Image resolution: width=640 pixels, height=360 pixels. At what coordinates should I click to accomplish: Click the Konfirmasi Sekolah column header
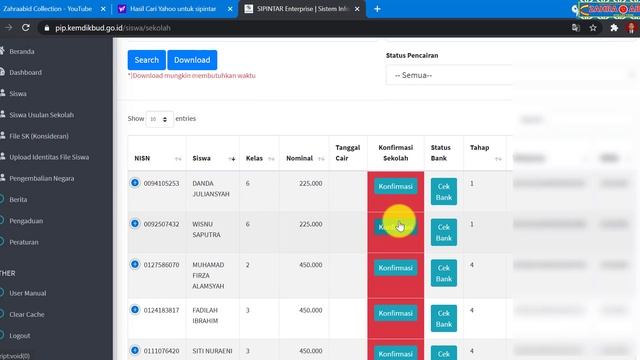click(x=396, y=153)
